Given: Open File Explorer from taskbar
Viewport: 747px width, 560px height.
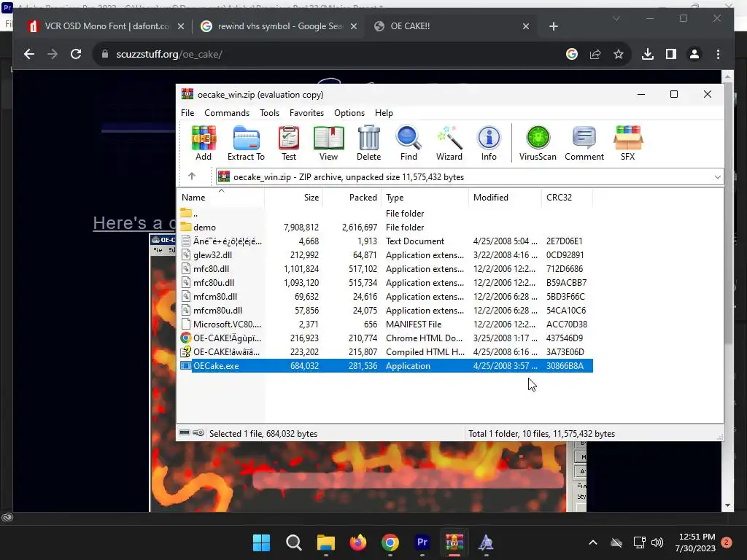Looking at the screenshot, I should (326, 542).
